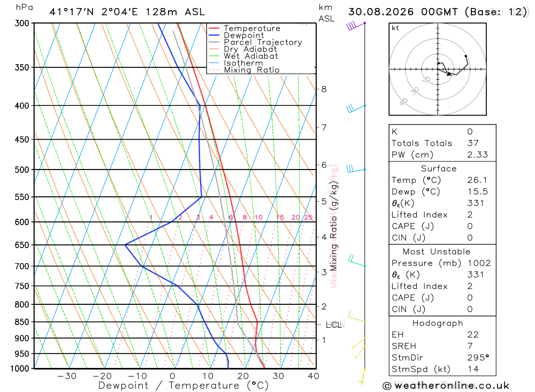Click the StmDir value 295°
535x392 pixels.
pyautogui.click(x=478, y=358)
